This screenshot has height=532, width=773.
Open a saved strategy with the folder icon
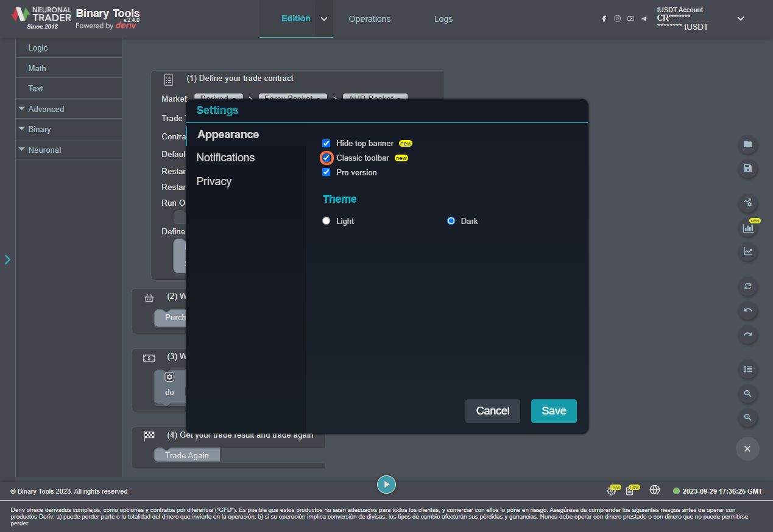748,145
